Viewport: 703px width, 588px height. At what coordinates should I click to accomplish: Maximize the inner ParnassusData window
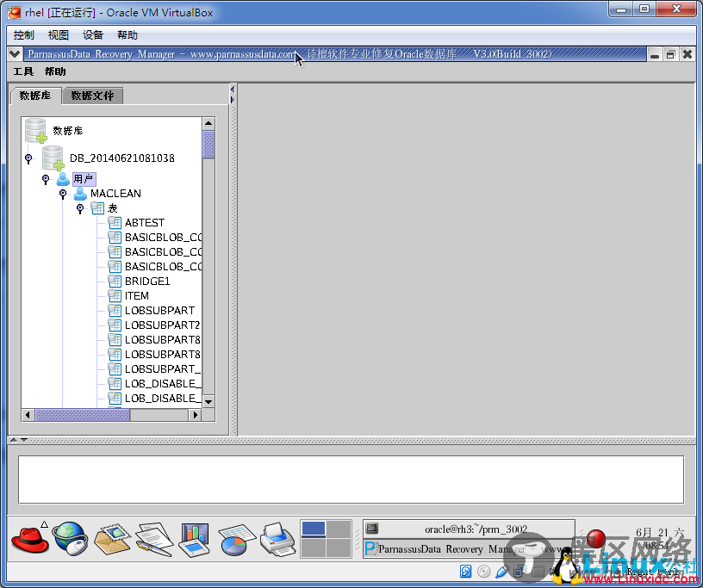[x=671, y=55]
